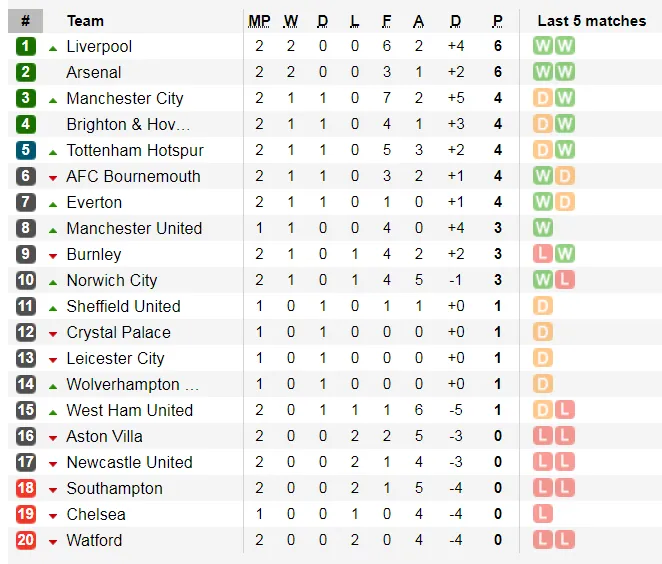
Task: Click Norwich City's green W result badge
Action: tap(543, 280)
